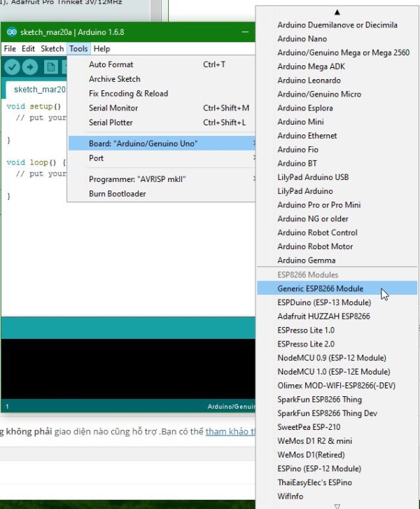Click the Arduino logo in title bar
This screenshot has height=509, width=420.
coord(10,33)
